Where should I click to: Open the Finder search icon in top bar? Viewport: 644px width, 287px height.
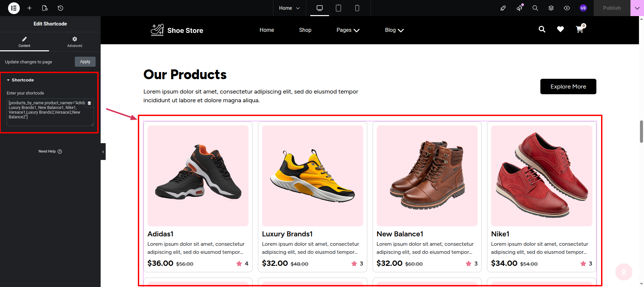point(535,8)
